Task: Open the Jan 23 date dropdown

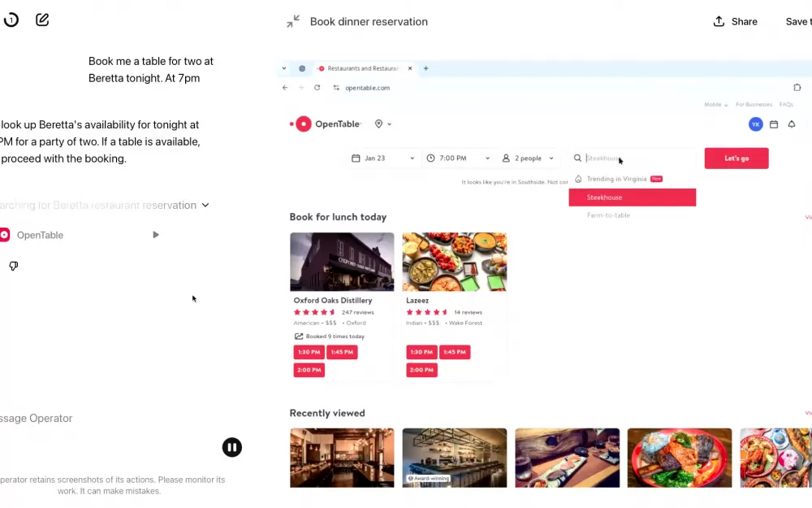Action: (383, 158)
